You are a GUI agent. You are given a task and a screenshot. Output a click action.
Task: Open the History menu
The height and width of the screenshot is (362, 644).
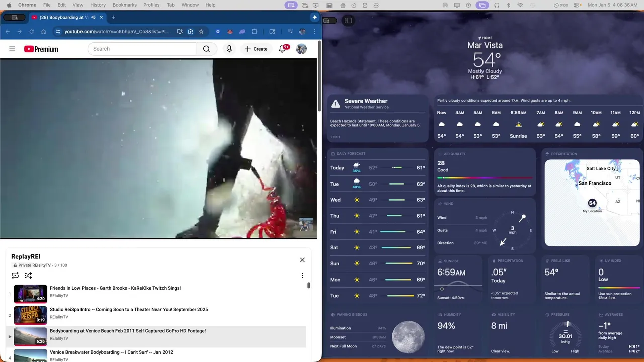tap(98, 5)
